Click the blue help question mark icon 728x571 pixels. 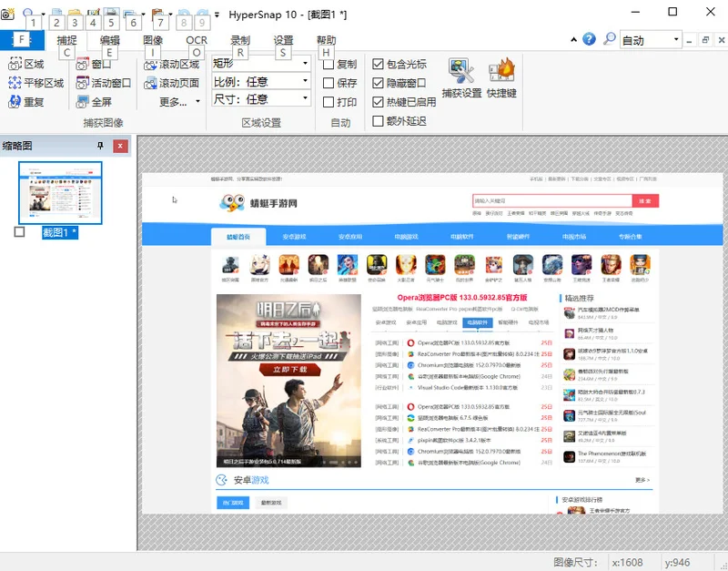tap(589, 39)
